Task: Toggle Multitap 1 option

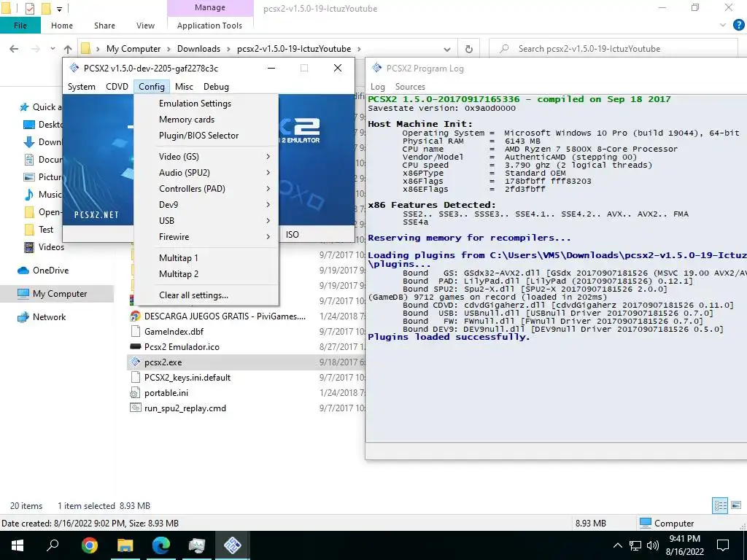Action: tap(178, 258)
